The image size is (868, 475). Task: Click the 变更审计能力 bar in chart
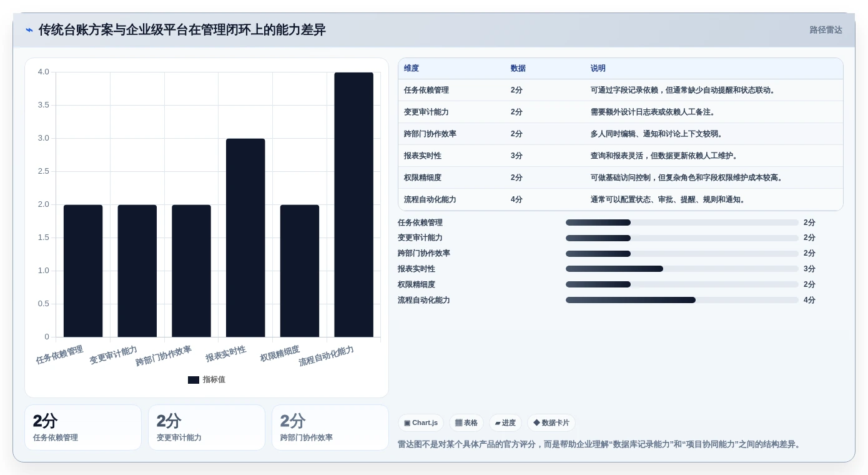pyautogui.click(x=137, y=271)
